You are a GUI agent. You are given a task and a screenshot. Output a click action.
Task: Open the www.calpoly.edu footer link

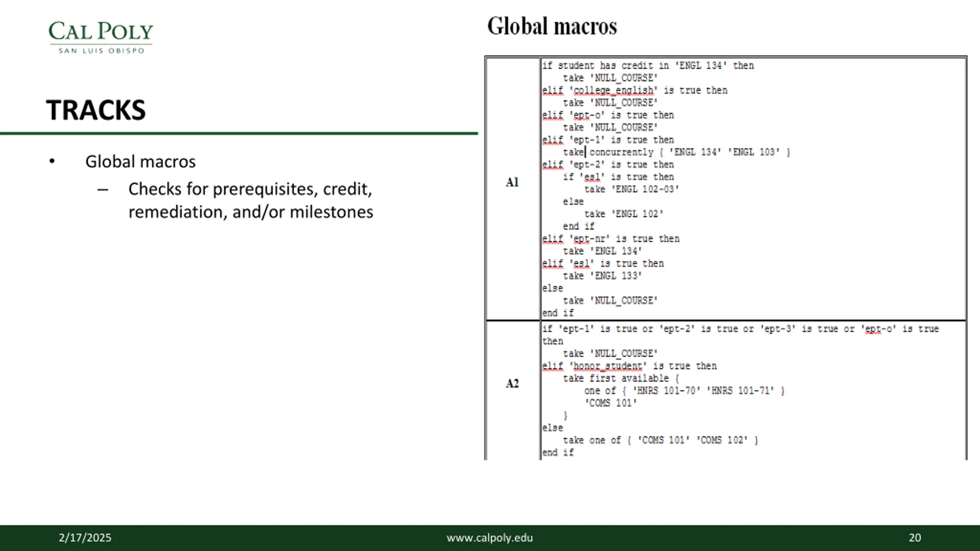pyautogui.click(x=490, y=538)
